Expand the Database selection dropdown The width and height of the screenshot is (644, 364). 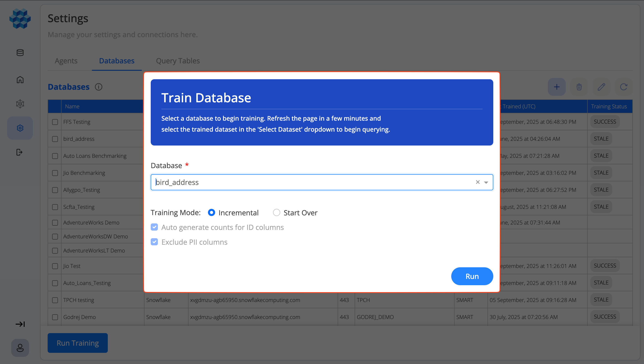486,182
